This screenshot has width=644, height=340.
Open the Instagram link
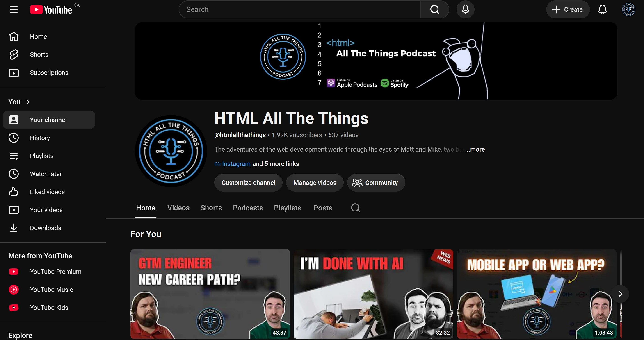236,164
